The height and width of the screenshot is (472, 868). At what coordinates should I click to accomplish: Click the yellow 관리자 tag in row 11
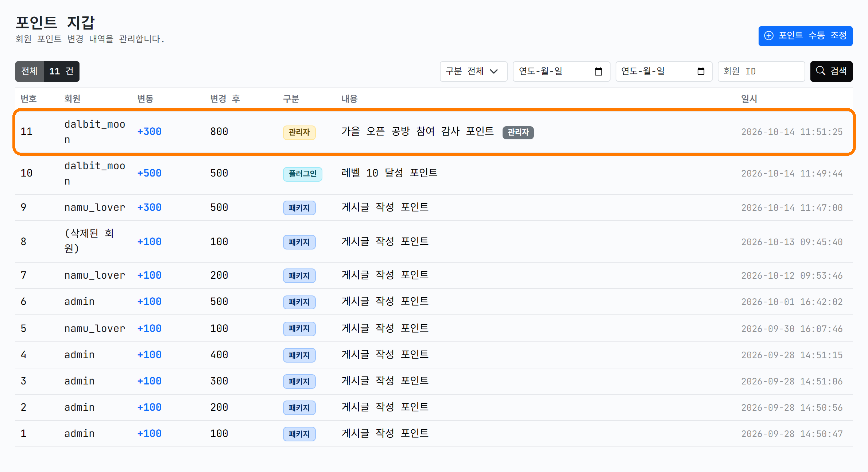pos(299,132)
